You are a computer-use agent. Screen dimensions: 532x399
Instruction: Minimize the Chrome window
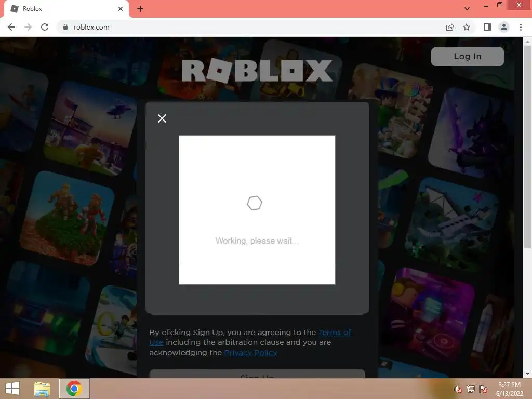tap(486, 5)
